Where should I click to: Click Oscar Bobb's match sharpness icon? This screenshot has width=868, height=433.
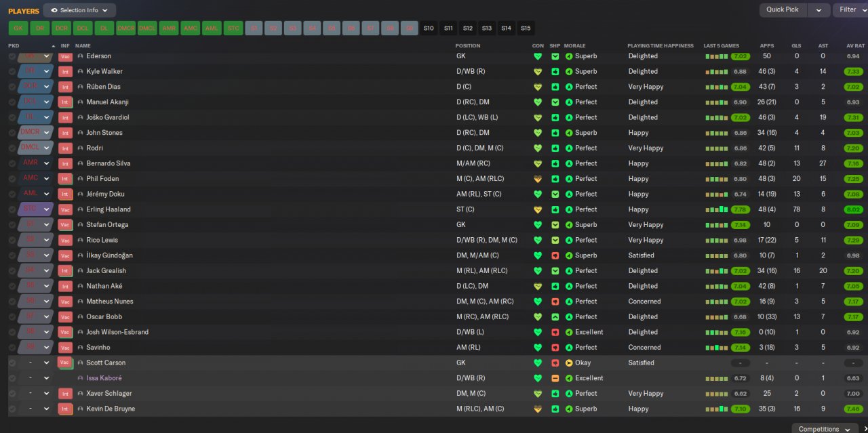[555, 316]
